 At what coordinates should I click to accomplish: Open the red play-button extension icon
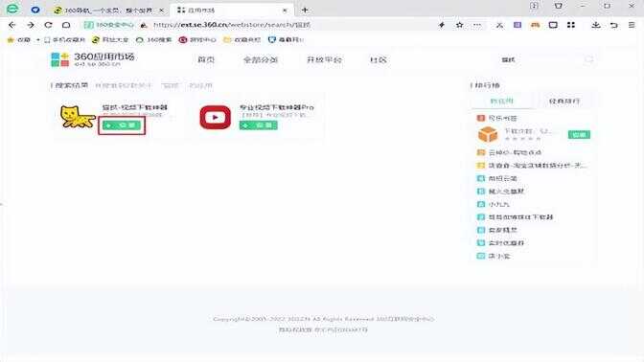click(x=216, y=118)
